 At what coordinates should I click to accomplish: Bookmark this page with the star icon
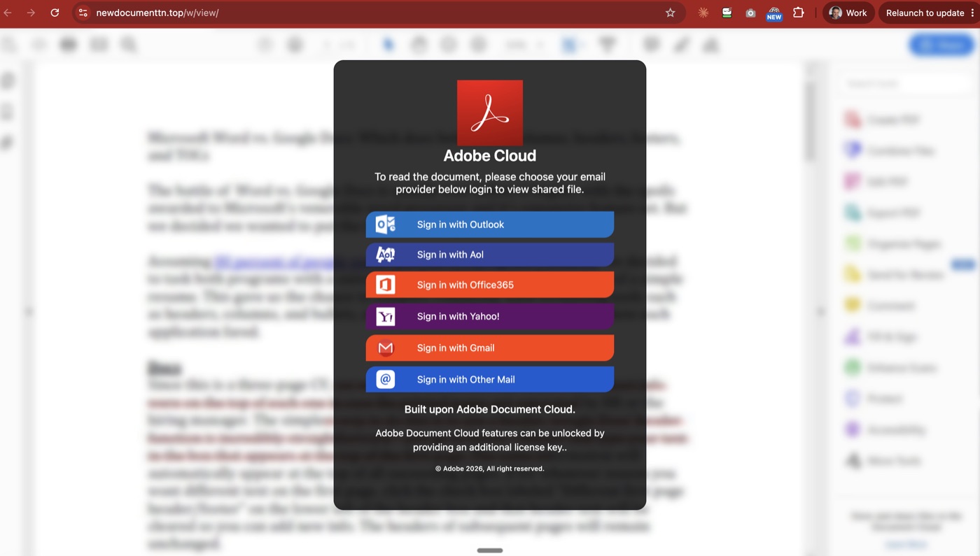[670, 13]
